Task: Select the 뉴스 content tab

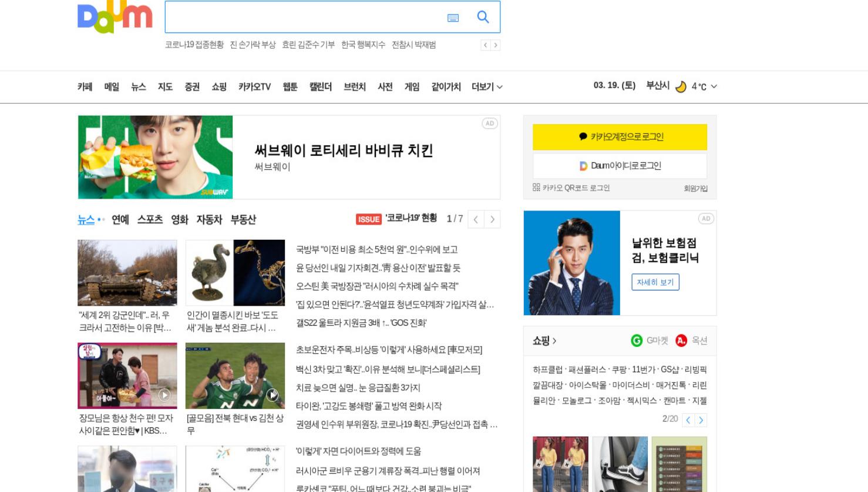Action: click(x=86, y=220)
